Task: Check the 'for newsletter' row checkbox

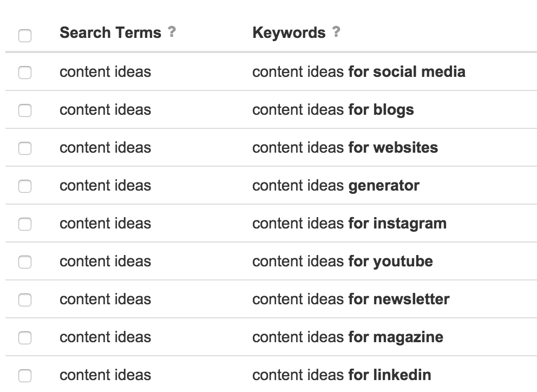Action: tap(25, 300)
